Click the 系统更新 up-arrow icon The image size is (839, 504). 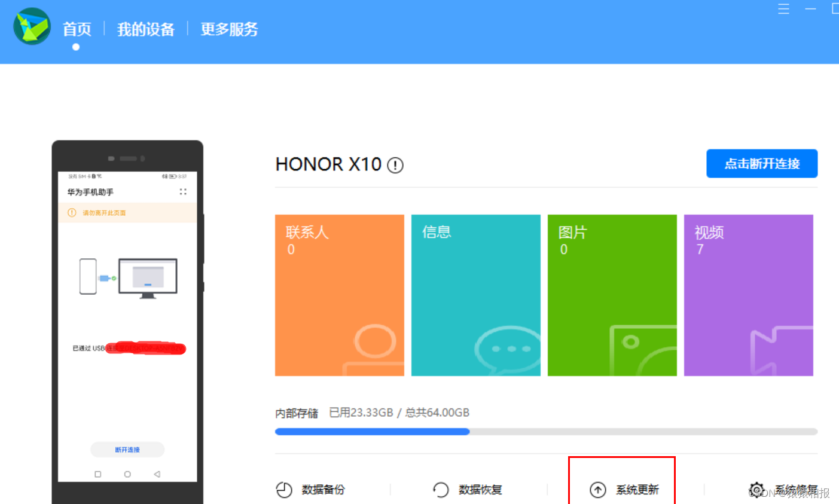598,490
